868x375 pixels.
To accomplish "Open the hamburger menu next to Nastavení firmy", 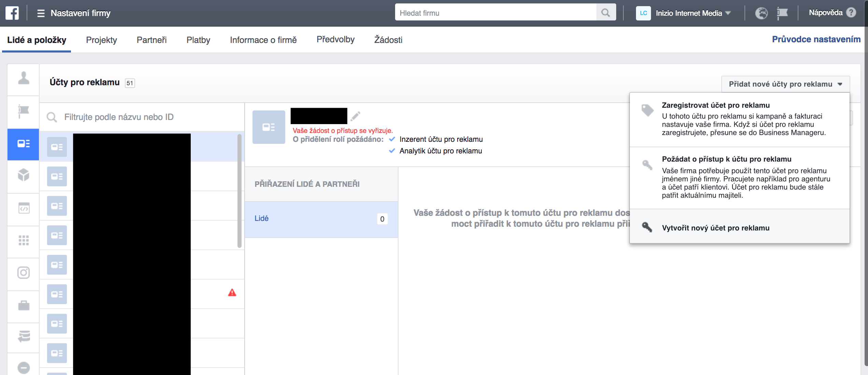I will pos(41,13).
